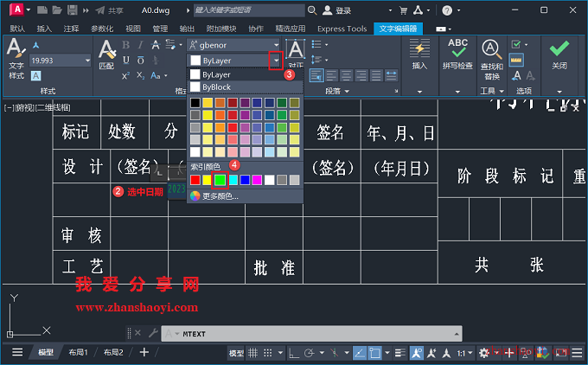Switch to the 注释 (Annotate) tab
This screenshot has height=365, width=588.
click(71, 29)
